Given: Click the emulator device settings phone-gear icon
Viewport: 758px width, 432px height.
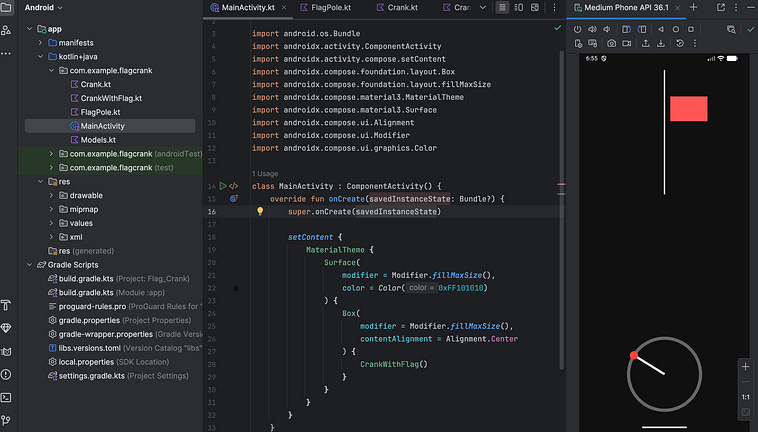Looking at the screenshot, I should click(578, 43).
